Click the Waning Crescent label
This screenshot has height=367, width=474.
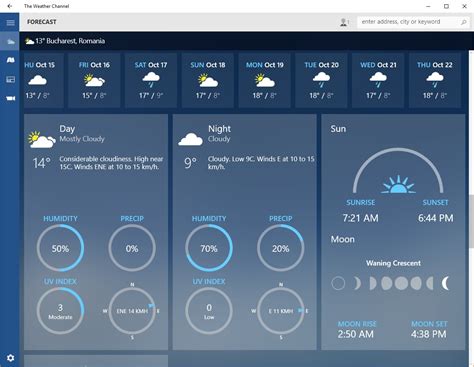(393, 263)
